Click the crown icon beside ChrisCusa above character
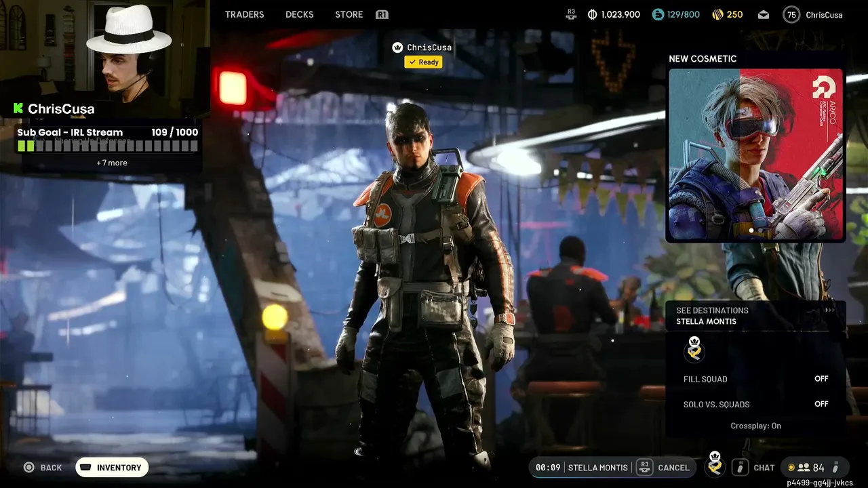Viewport: 868px width, 488px height. pos(397,47)
